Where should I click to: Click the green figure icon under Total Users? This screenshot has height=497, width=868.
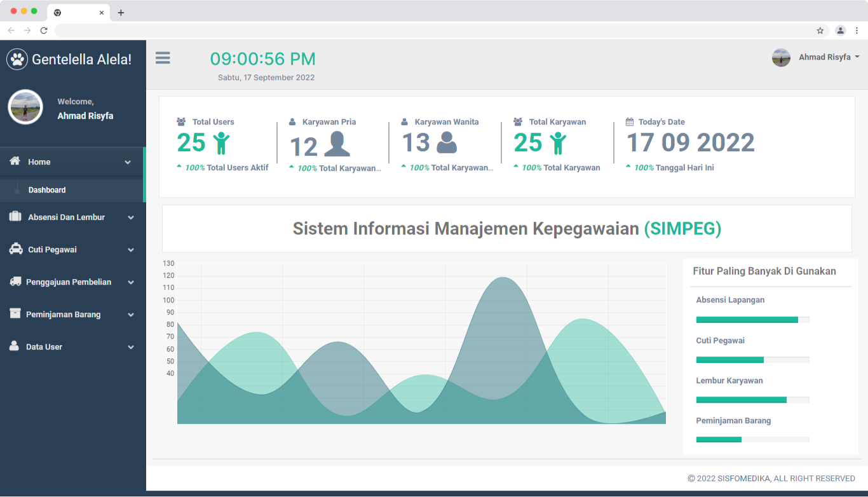[x=221, y=143]
